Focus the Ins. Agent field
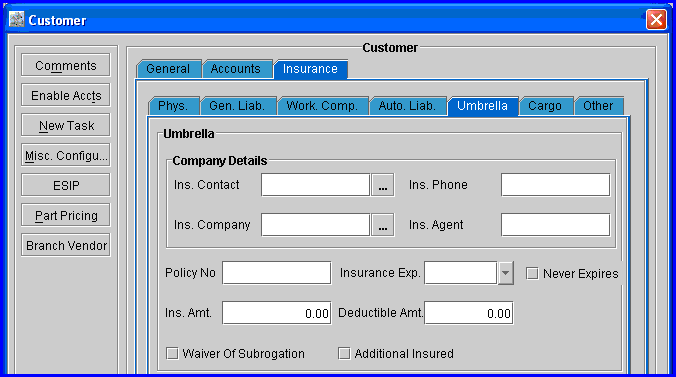The image size is (676, 377). coord(555,225)
